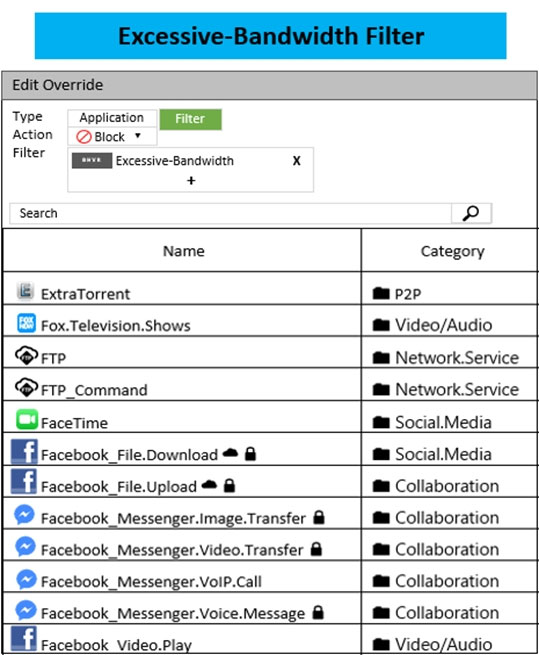Sort by the Name column header
The height and width of the screenshot is (655, 539).
click(183, 251)
